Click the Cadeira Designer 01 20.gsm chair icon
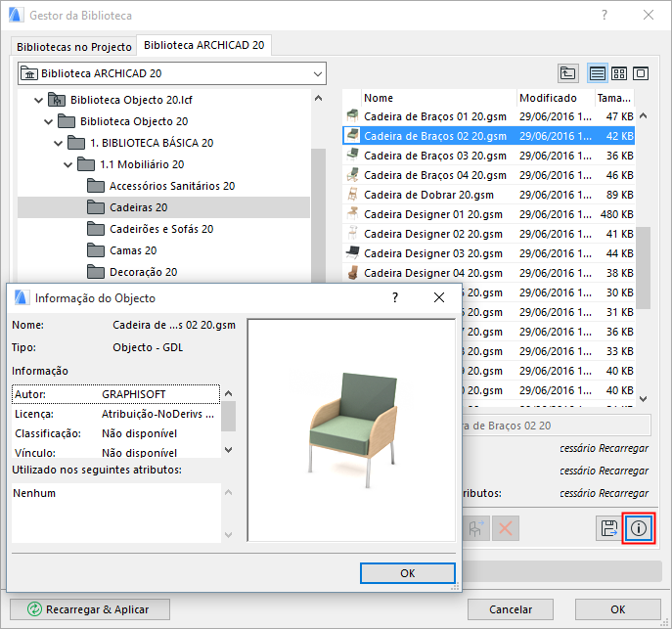The image size is (672, 629). (x=352, y=213)
